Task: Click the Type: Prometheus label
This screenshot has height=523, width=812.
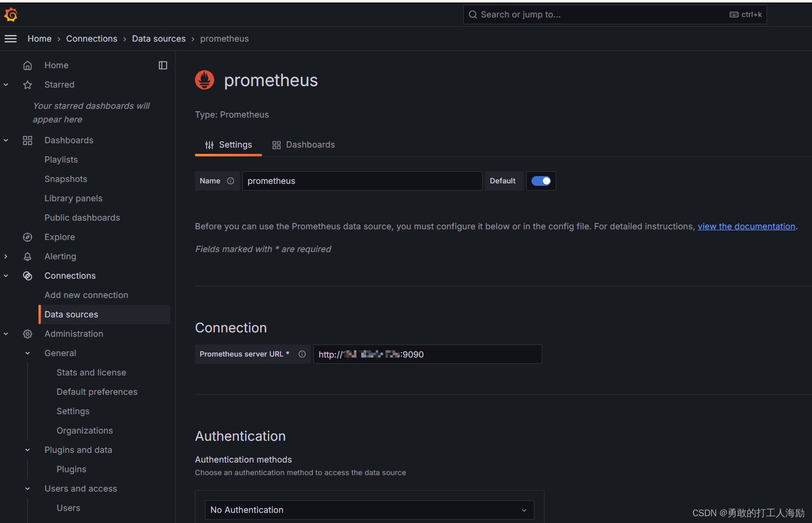Action: (x=232, y=115)
